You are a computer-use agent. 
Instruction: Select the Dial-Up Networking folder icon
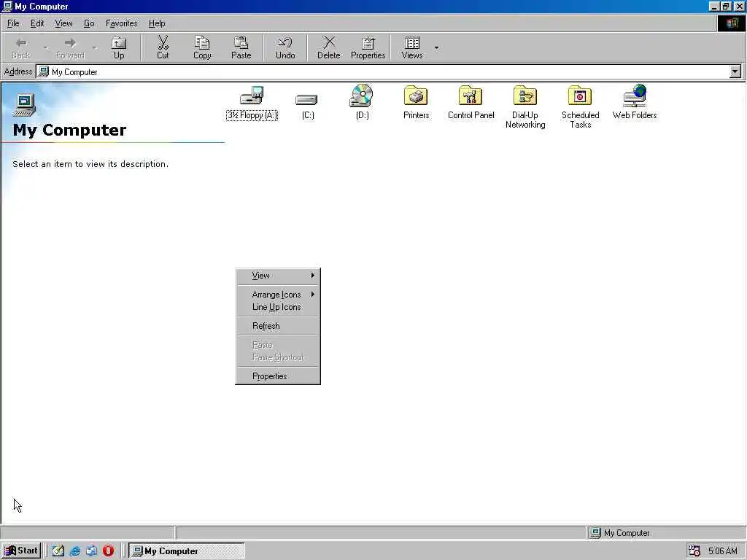[x=525, y=96]
